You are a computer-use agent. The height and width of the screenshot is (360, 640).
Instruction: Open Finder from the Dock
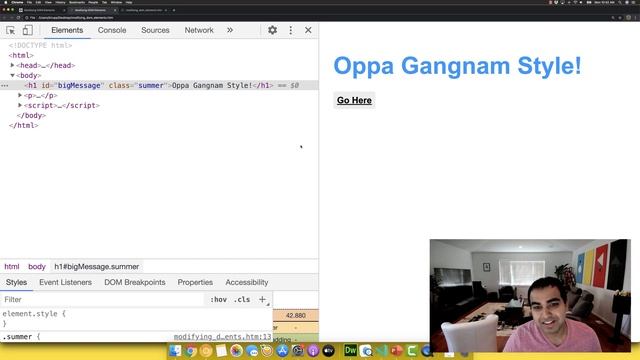tap(175, 351)
